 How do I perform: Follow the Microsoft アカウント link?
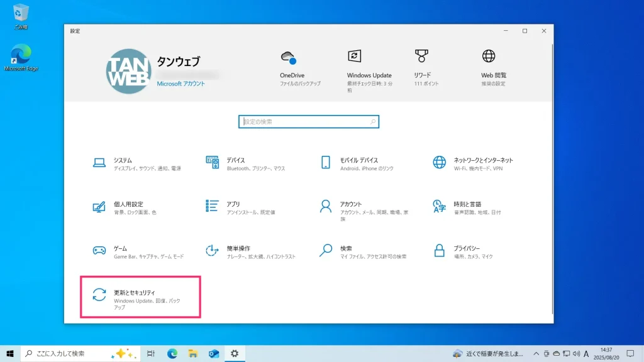[x=180, y=84]
